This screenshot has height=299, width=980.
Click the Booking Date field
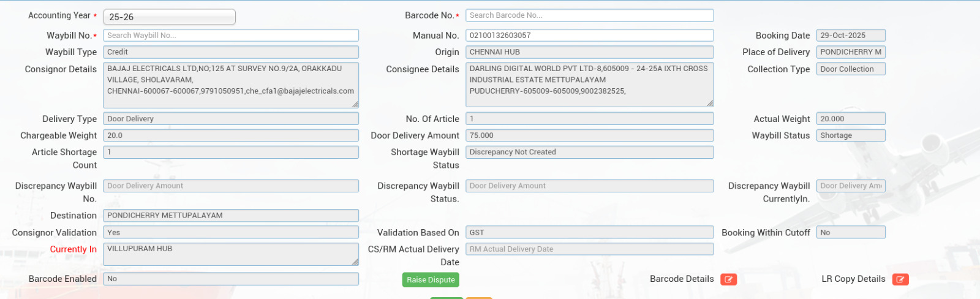(850, 36)
